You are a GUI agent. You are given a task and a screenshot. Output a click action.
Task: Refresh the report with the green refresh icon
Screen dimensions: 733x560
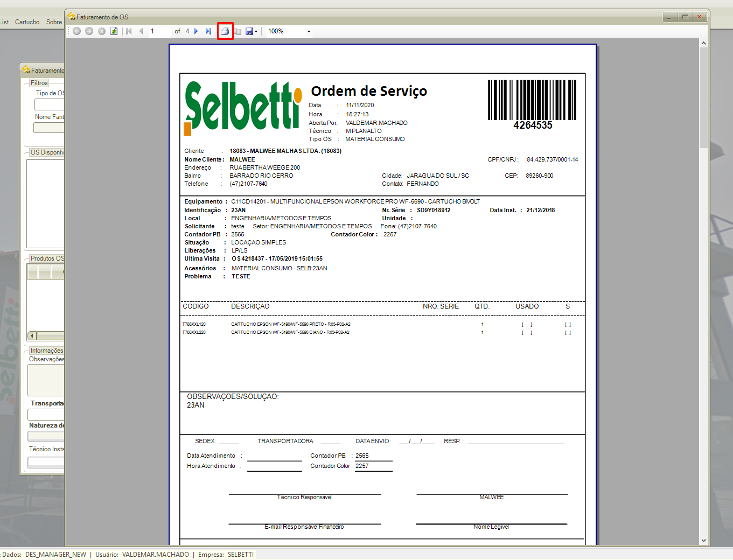tap(114, 31)
